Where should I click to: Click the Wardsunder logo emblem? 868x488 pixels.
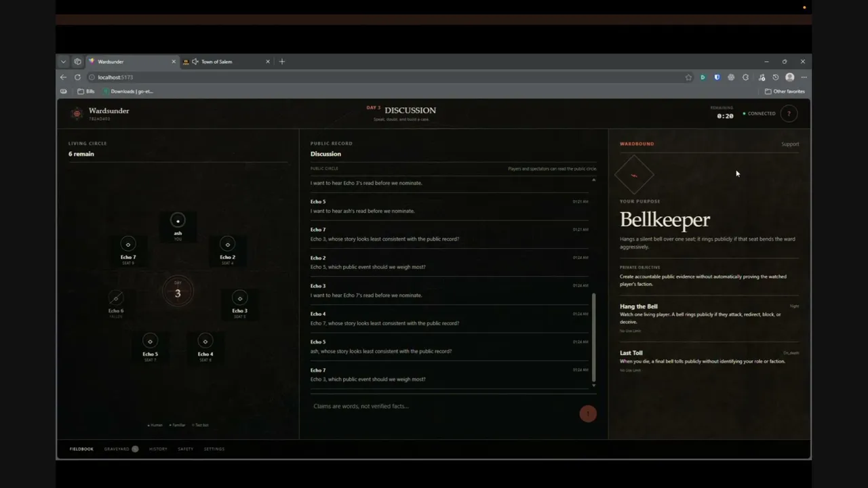(x=77, y=114)
